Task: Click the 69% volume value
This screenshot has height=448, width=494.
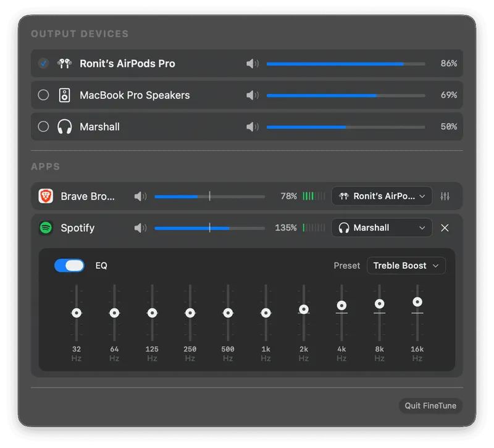Action: click(449, 95)
